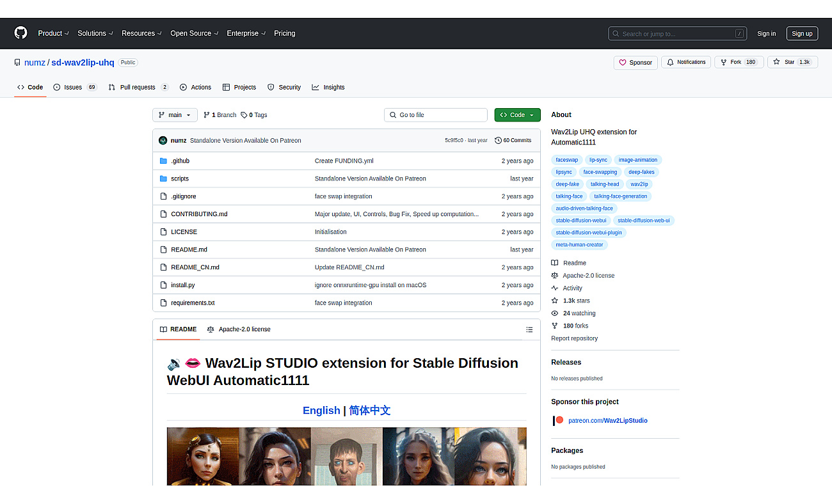Select the README tab in file viewer
Viewport: 832px width, 504px height.
click(178, 329)
